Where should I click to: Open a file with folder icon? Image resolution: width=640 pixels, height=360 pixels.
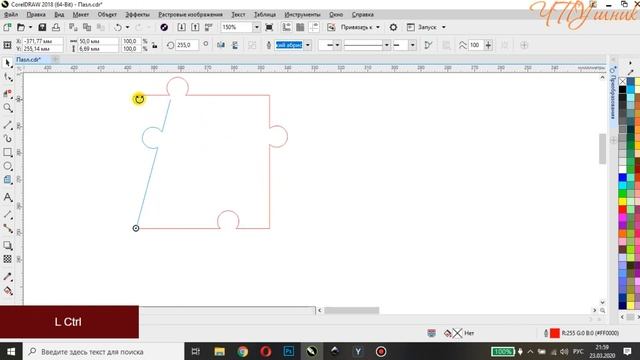(20, 27)
